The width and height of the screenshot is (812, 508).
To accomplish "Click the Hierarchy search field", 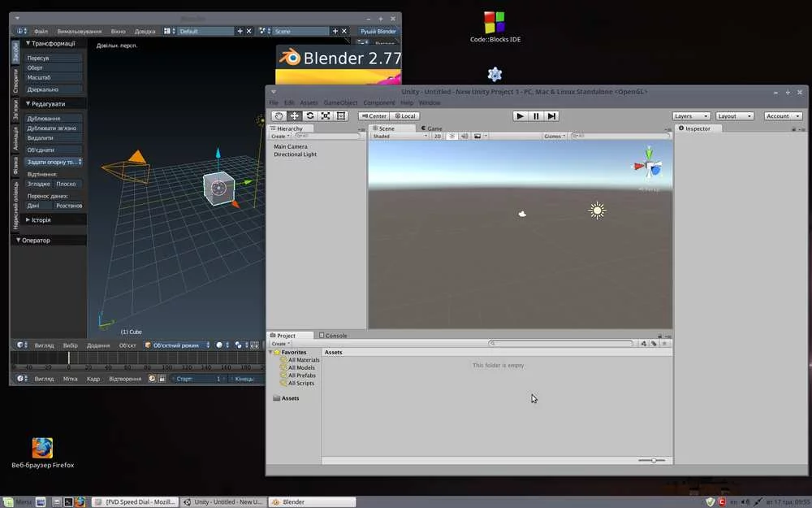I will click(327, 136).
